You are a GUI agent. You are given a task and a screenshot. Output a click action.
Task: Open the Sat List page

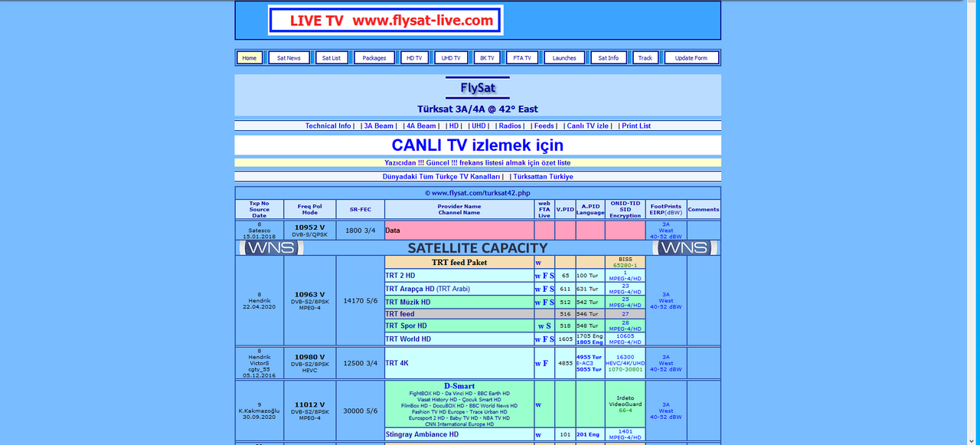pyautogui.click(x=332, y=57)
